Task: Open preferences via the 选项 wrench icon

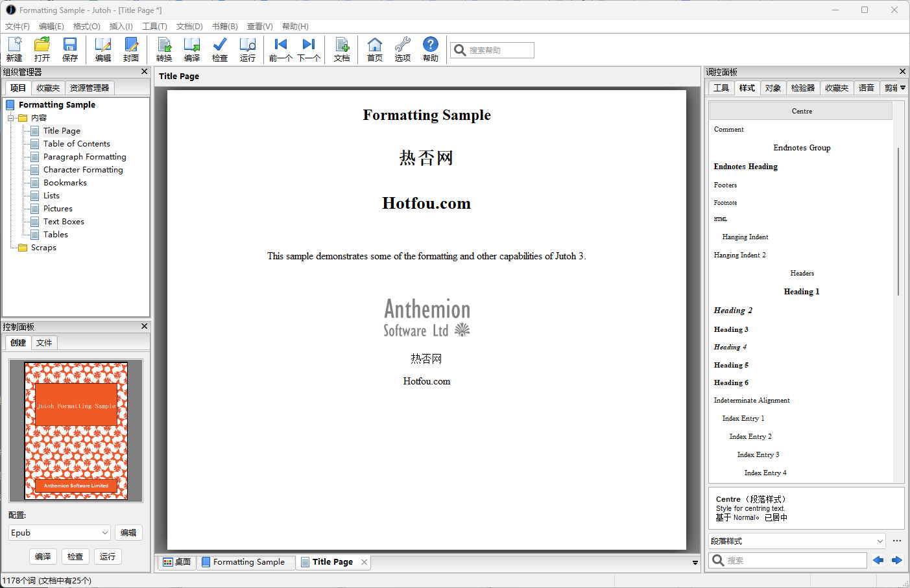Action: coord(403,49)
